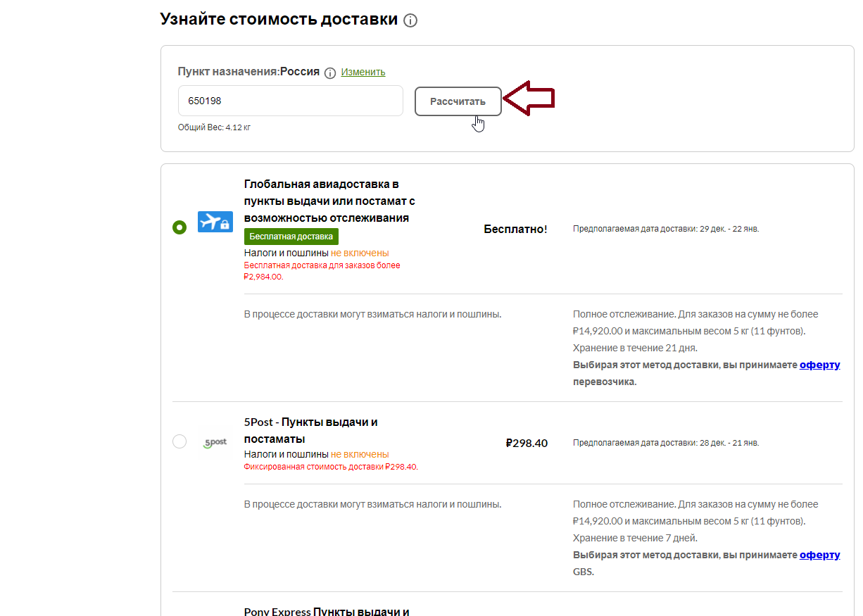
Task: Click green Бесплатная доставка badge
Action: pyautogui.click(x=291, y=237)
